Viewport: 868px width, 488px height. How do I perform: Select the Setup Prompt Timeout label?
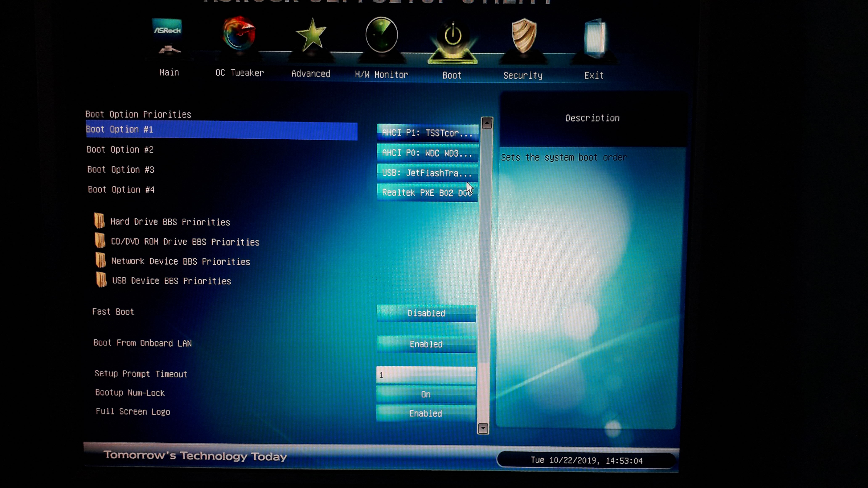pyautogui.click(x=141, y=374)
